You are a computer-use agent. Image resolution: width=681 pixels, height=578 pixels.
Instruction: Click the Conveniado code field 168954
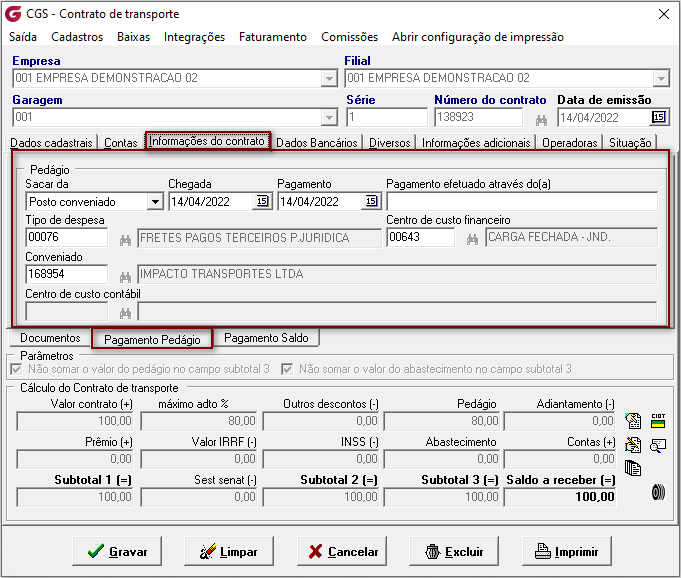(x=66, y=274)
